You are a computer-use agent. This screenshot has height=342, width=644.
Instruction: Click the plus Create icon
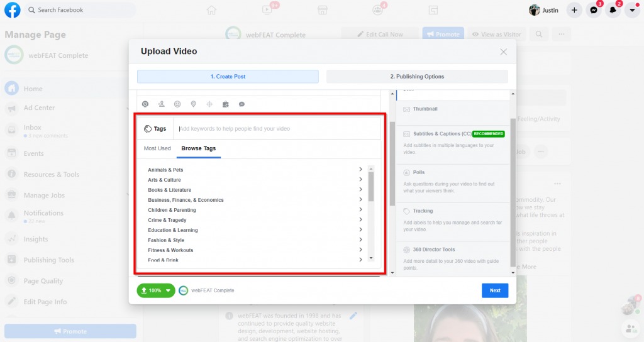pyautogui.click(x=574, y=10)
